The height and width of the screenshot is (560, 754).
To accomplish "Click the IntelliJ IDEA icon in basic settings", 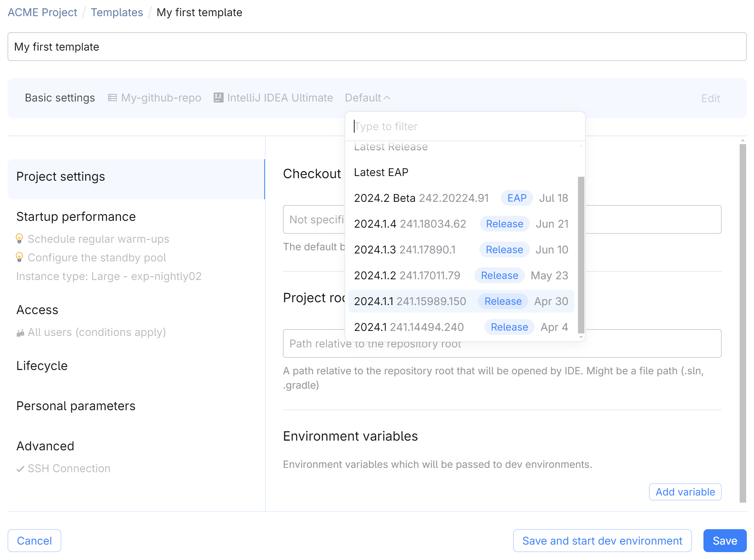I will tap(218, 97).
